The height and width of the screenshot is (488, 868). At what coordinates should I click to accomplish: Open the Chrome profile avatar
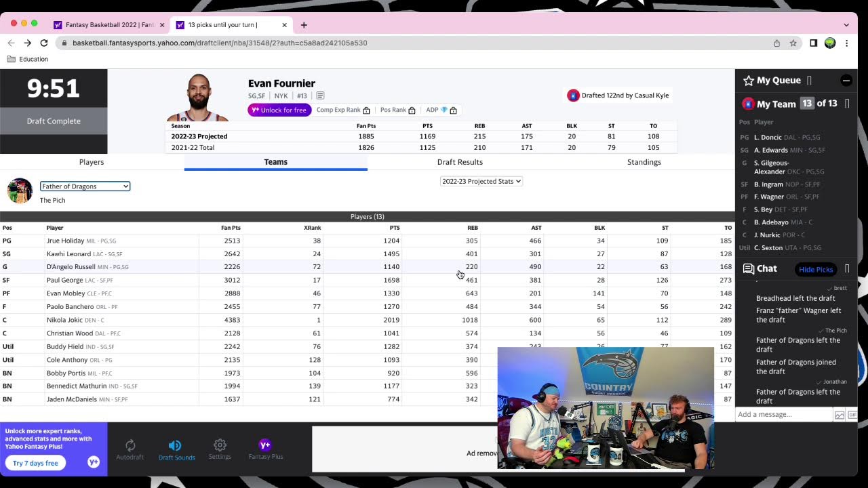click(830, 43)
